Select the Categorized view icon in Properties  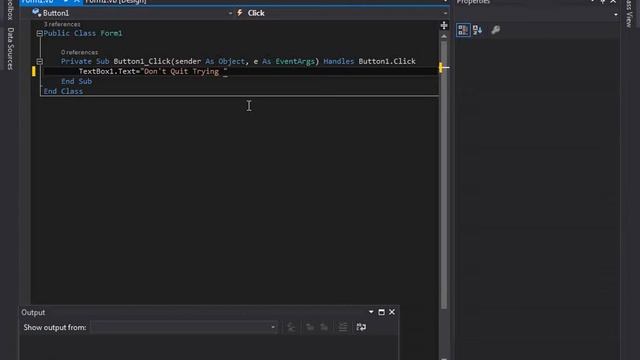click(463, 30)
